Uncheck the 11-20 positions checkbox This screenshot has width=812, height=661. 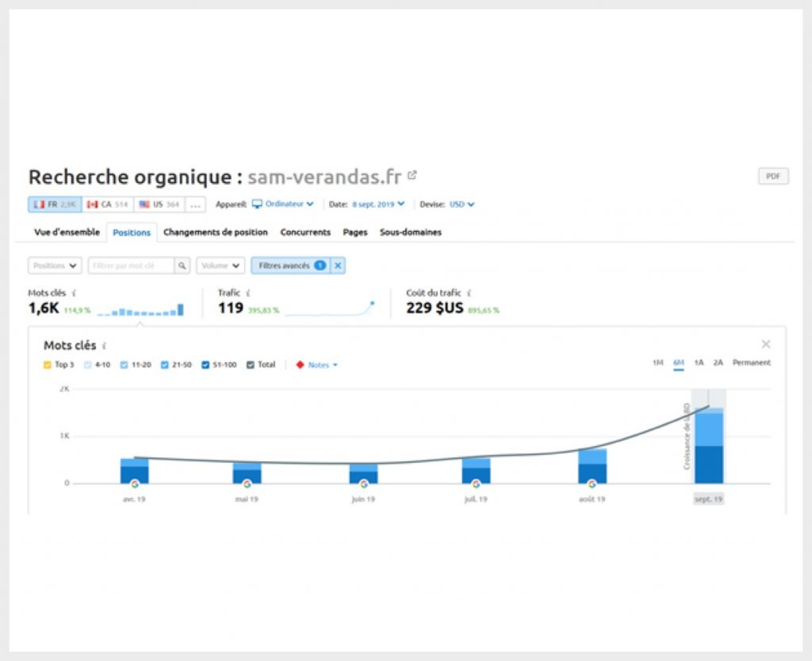(125, 365)
